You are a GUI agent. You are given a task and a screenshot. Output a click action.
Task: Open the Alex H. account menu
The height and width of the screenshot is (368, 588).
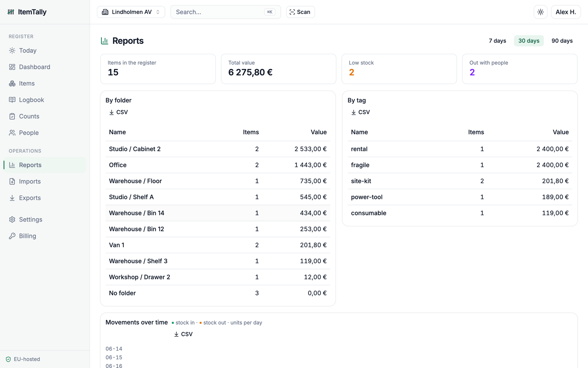coord(566,12)
